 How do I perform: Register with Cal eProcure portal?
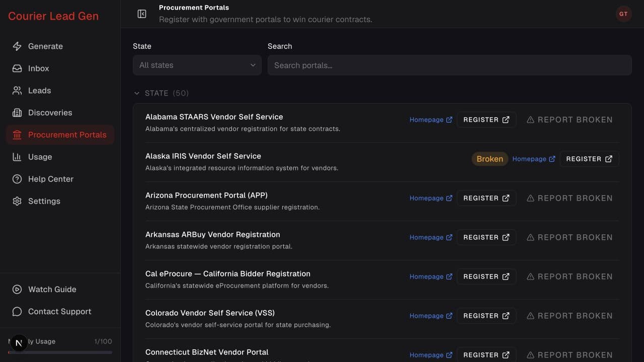point(487,277)
